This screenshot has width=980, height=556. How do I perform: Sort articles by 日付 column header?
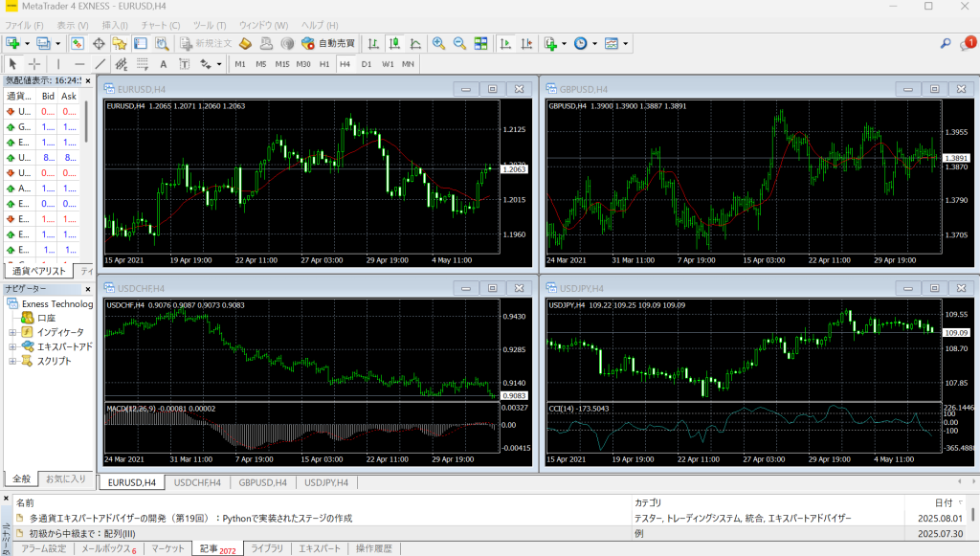tap(943, 503)
